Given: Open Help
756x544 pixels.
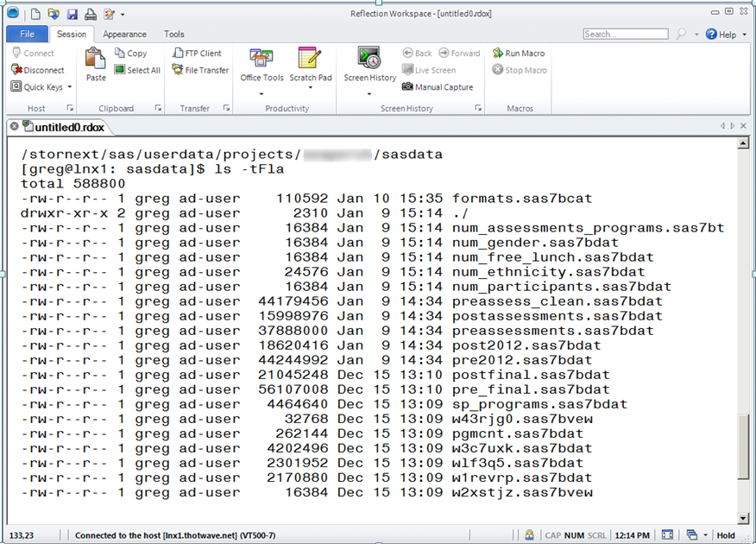Looking at the screenshot, I should pyautogui.click(x=721, y=35).
